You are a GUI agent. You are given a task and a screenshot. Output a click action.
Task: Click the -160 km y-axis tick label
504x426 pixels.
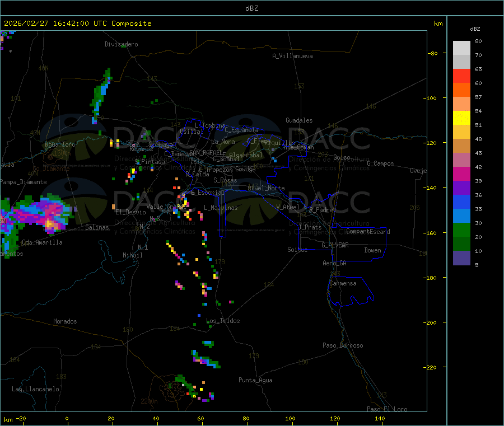coord(430,233)
